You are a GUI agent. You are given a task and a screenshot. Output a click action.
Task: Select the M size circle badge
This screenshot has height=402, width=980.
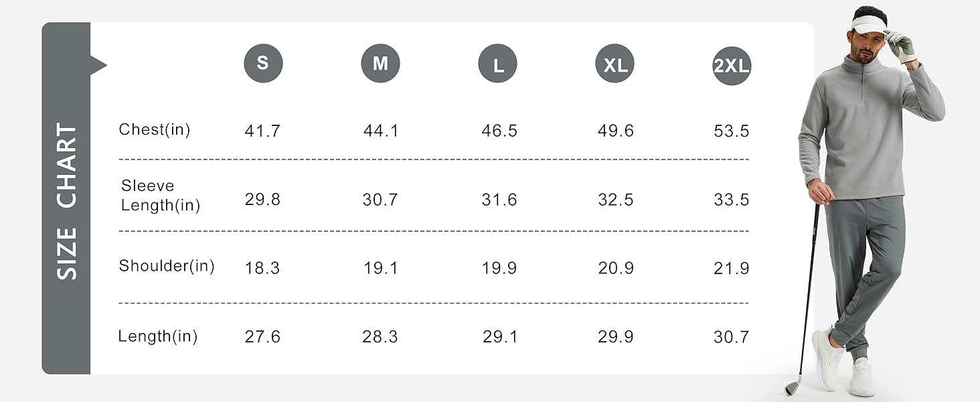pos(380,64)
